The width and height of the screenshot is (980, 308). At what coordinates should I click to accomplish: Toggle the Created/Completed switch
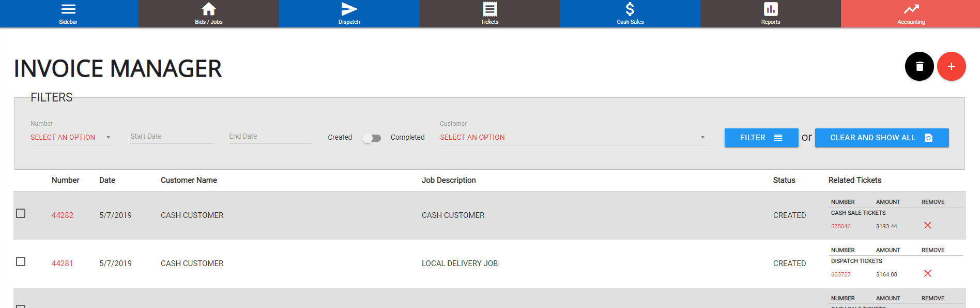coord(372,138)
